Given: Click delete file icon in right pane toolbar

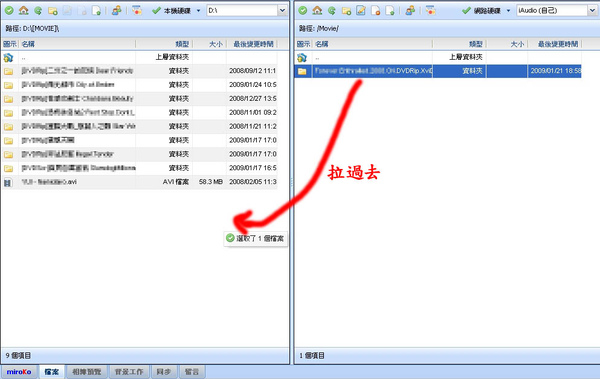Looking at the screenshot, I should click(x=375, y=11).
